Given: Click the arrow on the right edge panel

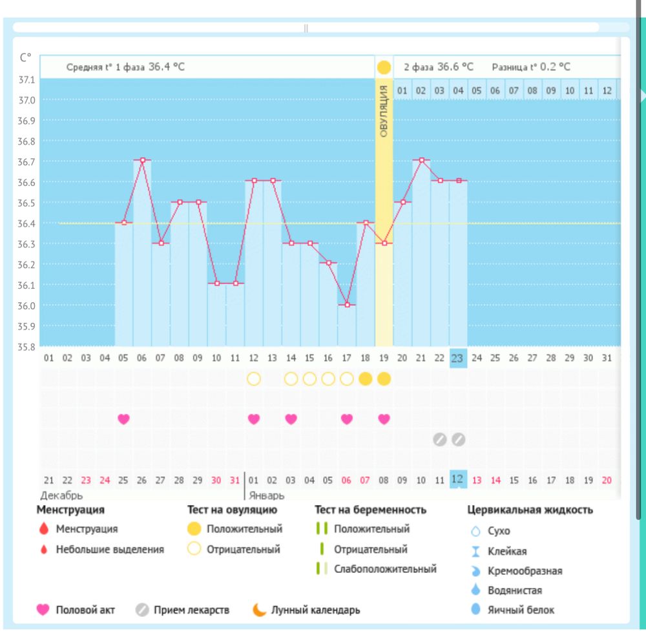Looking at the screenshot, I should (x=642, y=96).
